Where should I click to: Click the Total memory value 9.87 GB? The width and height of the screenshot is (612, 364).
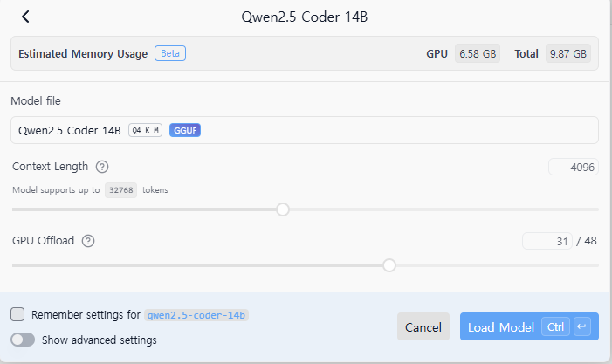click(x=567, y=53)
